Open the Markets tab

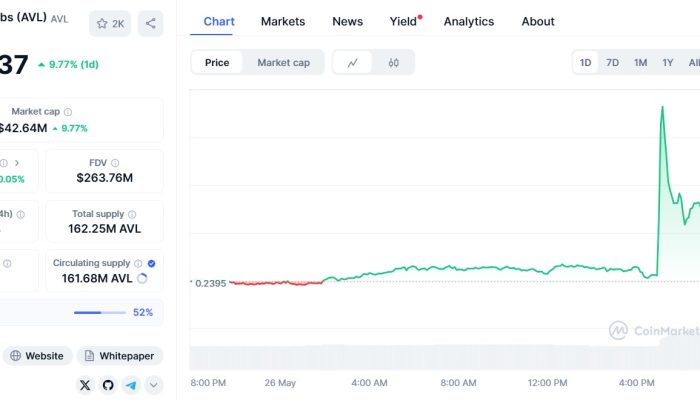283,21
